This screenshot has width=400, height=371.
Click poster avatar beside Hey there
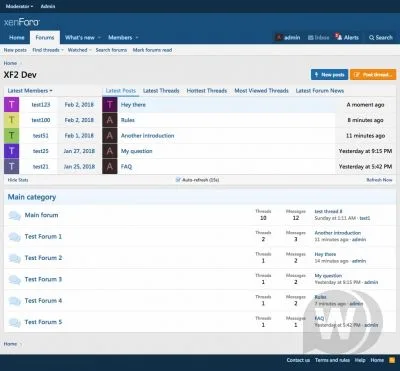pos(110,105)
